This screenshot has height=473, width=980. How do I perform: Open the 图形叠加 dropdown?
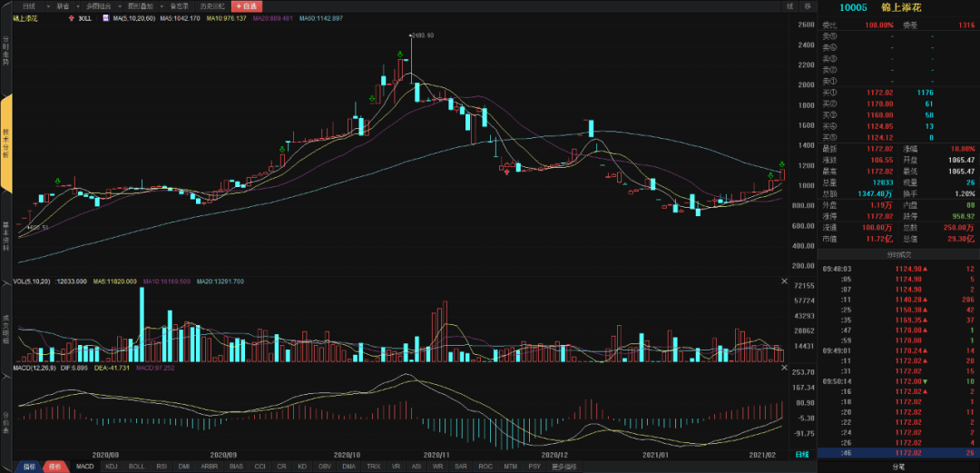(140, 6)
